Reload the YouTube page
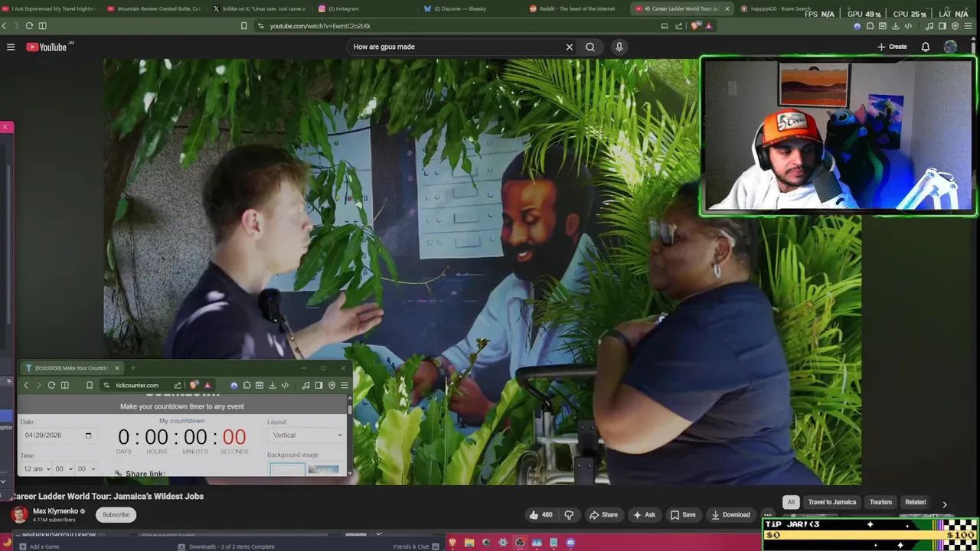The height and width of the screenshot is (551, 980). (x=29, y=25)
